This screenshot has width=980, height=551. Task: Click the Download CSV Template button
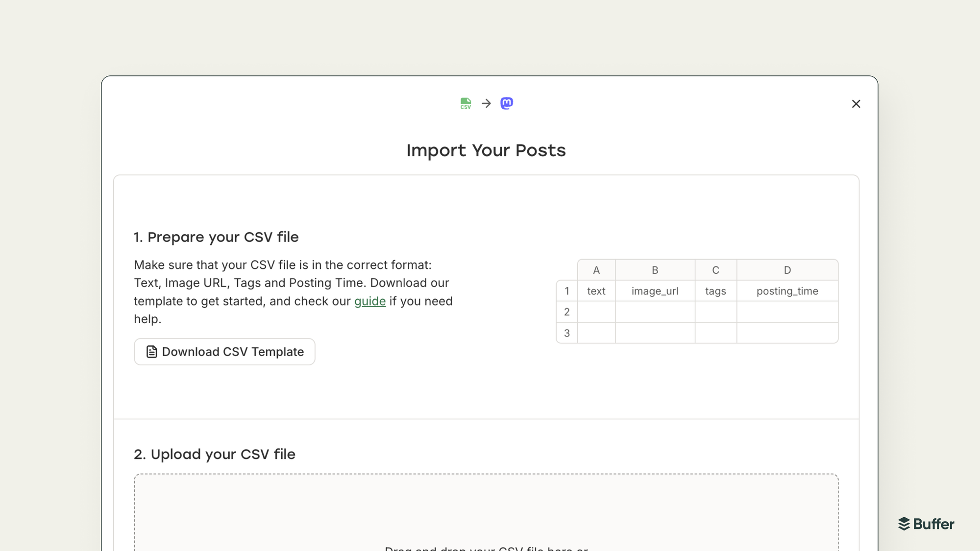point(224,351)
